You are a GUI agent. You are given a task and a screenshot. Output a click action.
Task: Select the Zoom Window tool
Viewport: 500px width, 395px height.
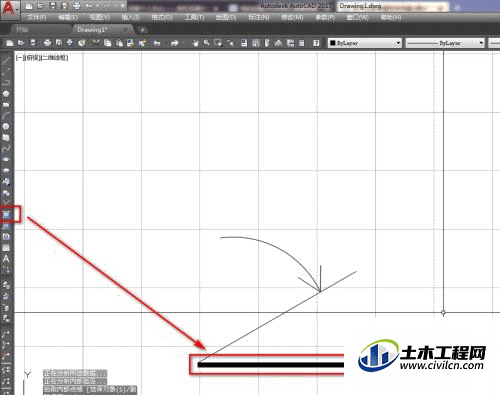point(218,43)
